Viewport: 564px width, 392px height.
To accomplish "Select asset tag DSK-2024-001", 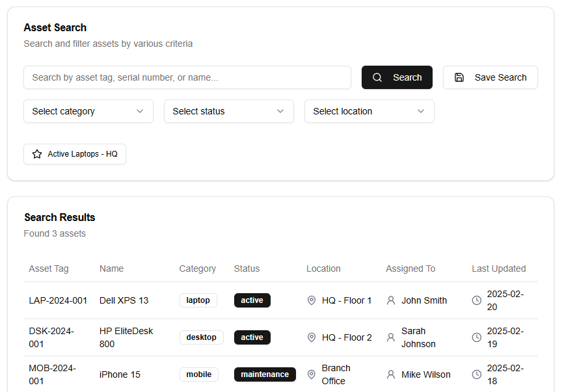I will click(x=51, y=337).
